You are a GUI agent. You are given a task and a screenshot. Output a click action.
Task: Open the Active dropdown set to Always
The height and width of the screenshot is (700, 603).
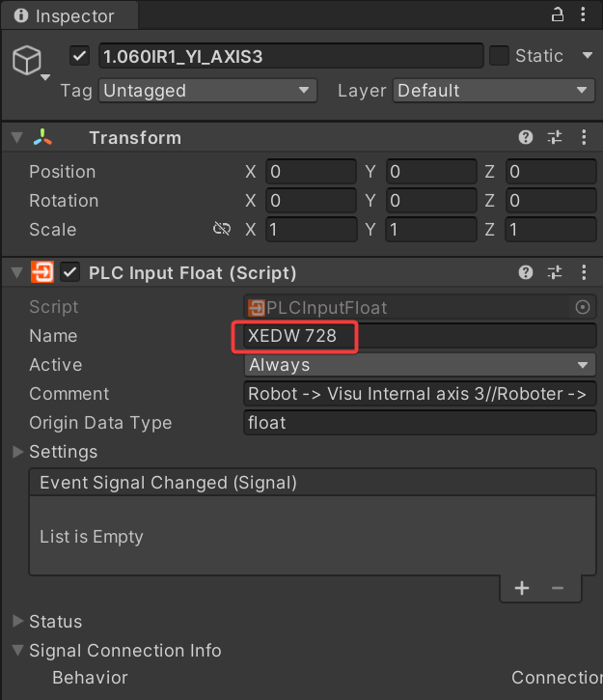pyautogui.click(x=420, y=365)
